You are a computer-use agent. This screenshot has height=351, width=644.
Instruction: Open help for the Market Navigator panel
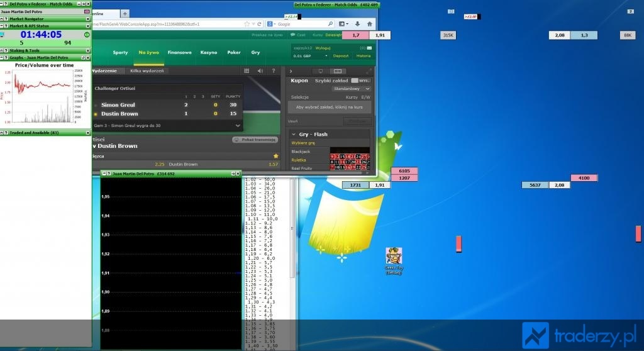coord(6,19)
